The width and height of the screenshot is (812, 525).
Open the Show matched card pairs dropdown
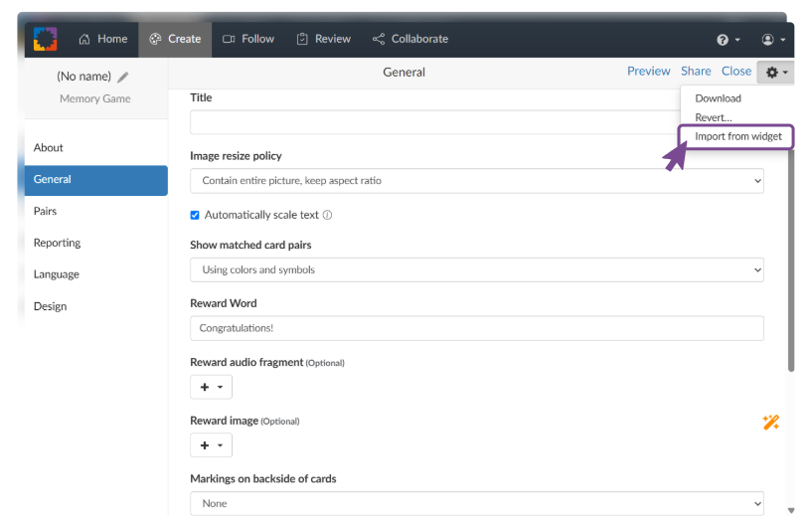pyautogui.click(x=476, y=270)
